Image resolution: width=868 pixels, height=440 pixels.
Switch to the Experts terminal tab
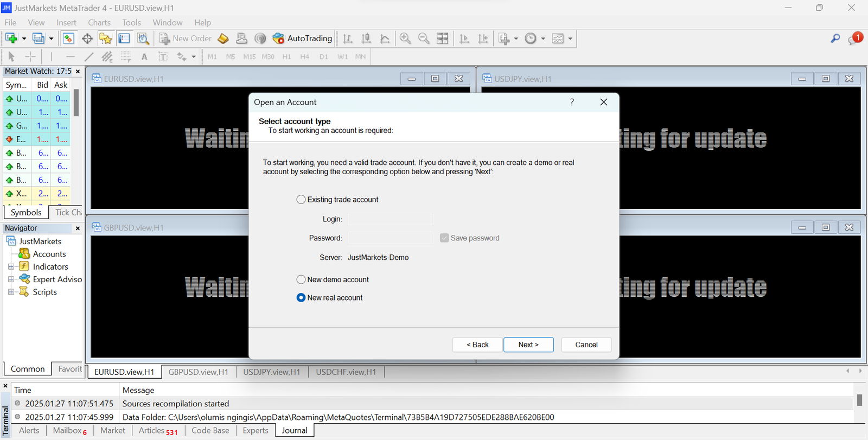[256, 430]
